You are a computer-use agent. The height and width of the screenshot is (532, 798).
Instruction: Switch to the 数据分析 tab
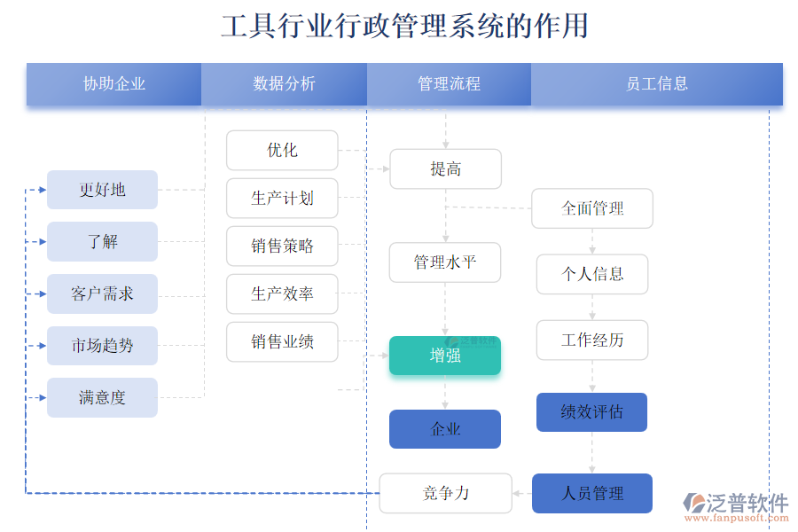284,84
